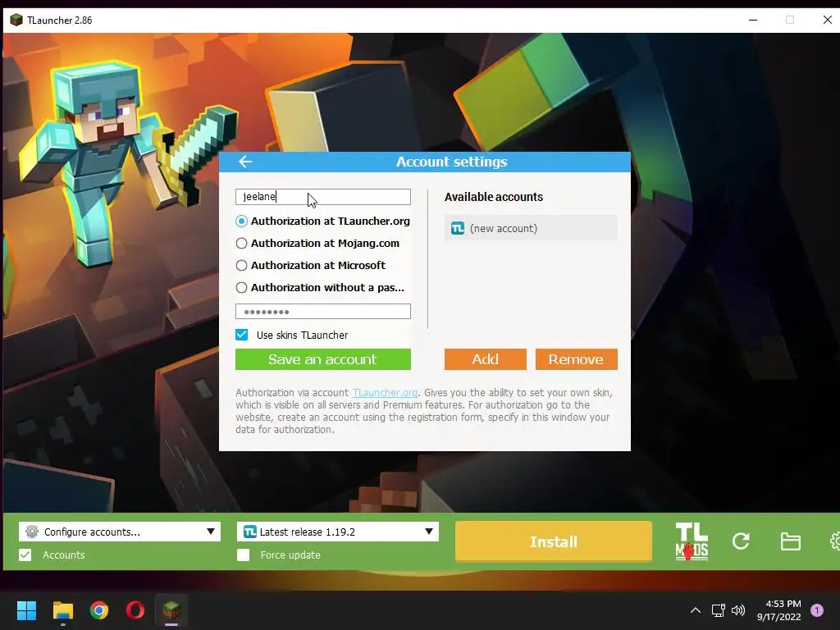Open Opera browser from the taskbar
The width and height of the screenshot is (840, 630).
[135, 610]
